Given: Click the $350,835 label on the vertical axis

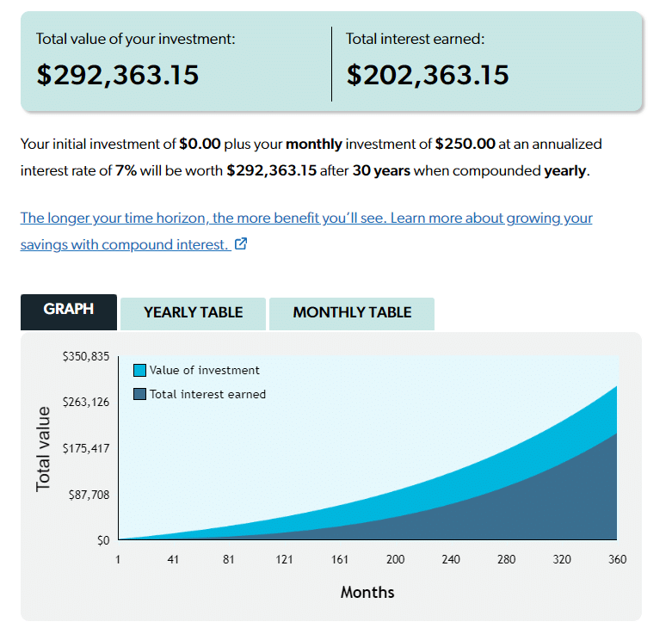Looking at the screenshot, I should click(86, 356).
